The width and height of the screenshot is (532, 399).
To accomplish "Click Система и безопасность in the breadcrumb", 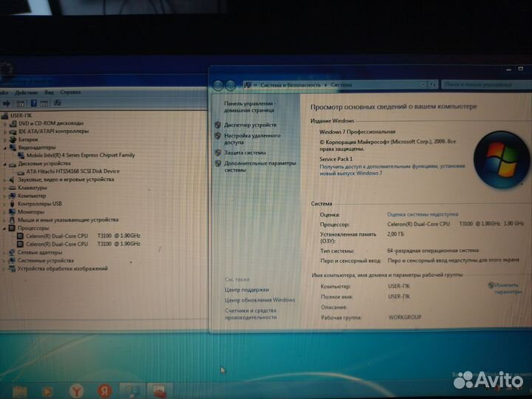I will [290, 85].
